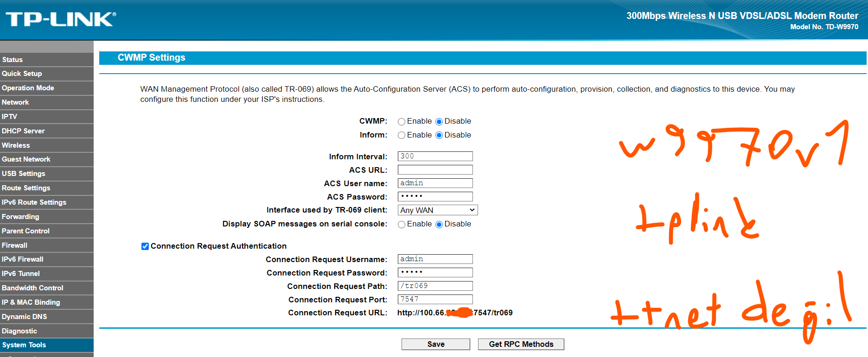The width and height of the screenshot is (868, 357).
Task: Open the Network menu
Action: [x=46, y=102]
